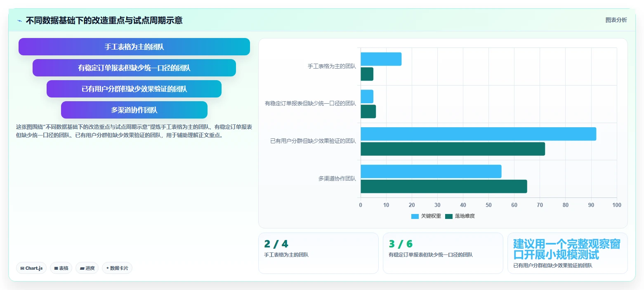Screen dimensions: 644x290
Task: Select the 手工表格为主的团队 funnel bar
Action: [134, 47]
